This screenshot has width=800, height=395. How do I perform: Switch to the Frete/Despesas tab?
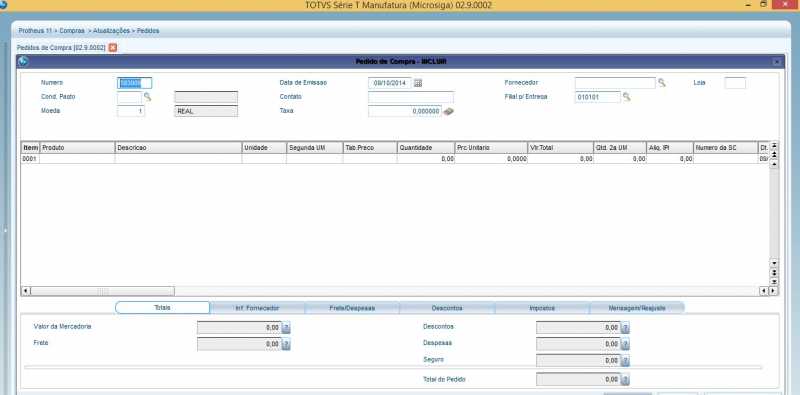352,308
